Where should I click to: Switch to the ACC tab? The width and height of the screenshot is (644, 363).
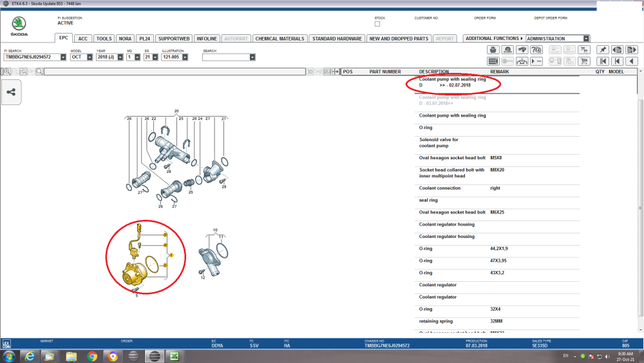tap(83, 39)
